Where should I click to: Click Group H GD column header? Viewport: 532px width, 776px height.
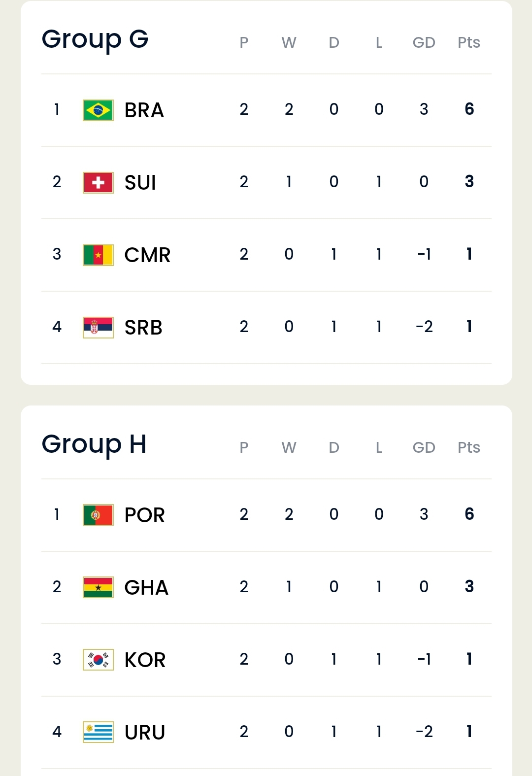pyautogui.click(x=424, y=447)
